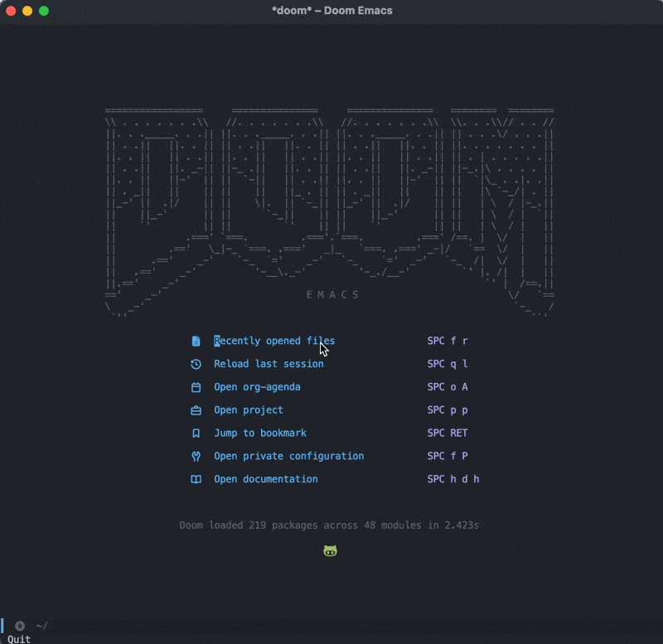The height and width of the screenshot is (644, 663).
Task: Open Recently opened files
Action: point(274,341)
